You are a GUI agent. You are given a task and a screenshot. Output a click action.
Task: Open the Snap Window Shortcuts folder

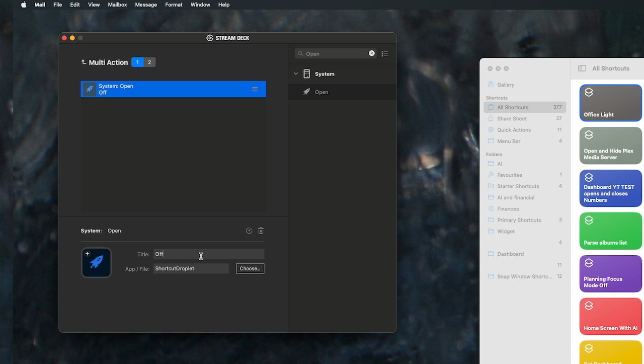(525, 276)
